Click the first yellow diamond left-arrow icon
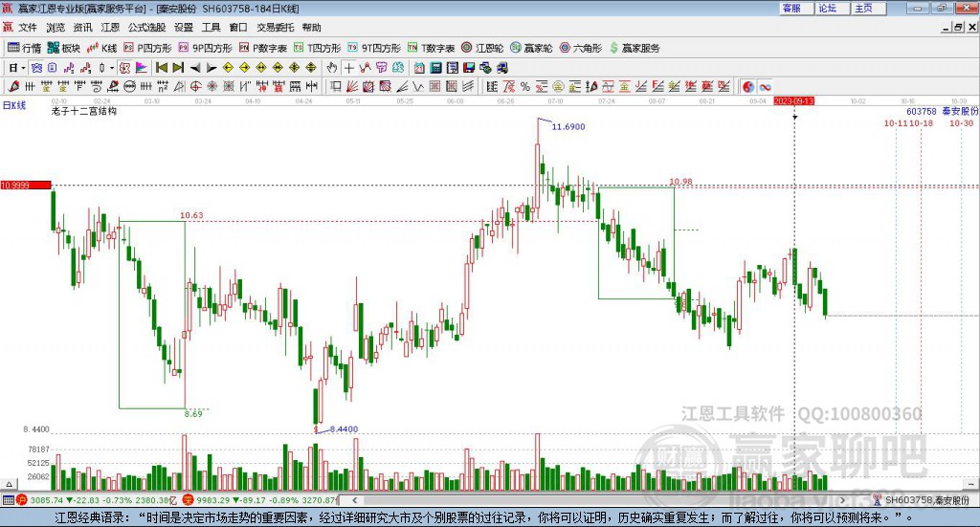This screenshot has height=527, width=980. coord(228,68)
